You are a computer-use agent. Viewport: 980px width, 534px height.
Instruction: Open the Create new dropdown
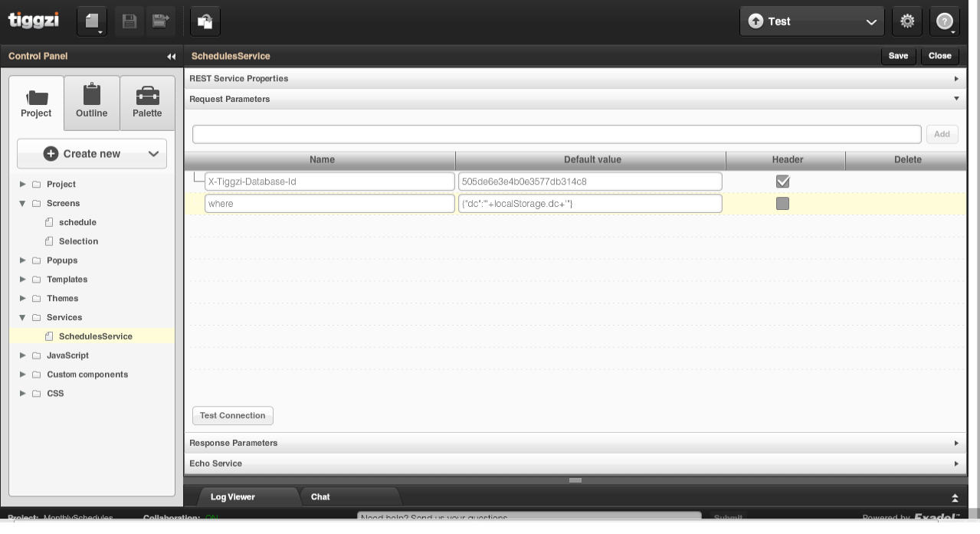tap(92, 154)
